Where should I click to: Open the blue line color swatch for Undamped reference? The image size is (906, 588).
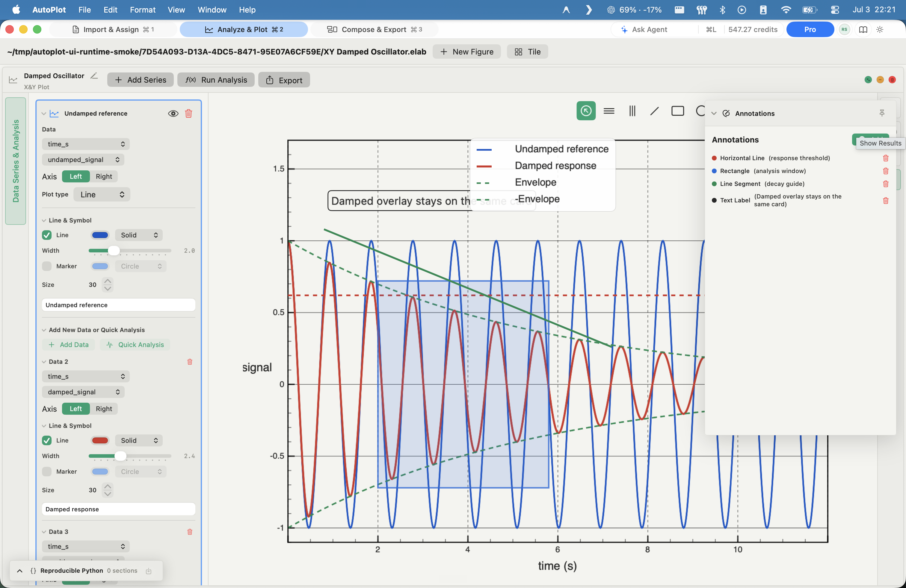click(100, 235)
